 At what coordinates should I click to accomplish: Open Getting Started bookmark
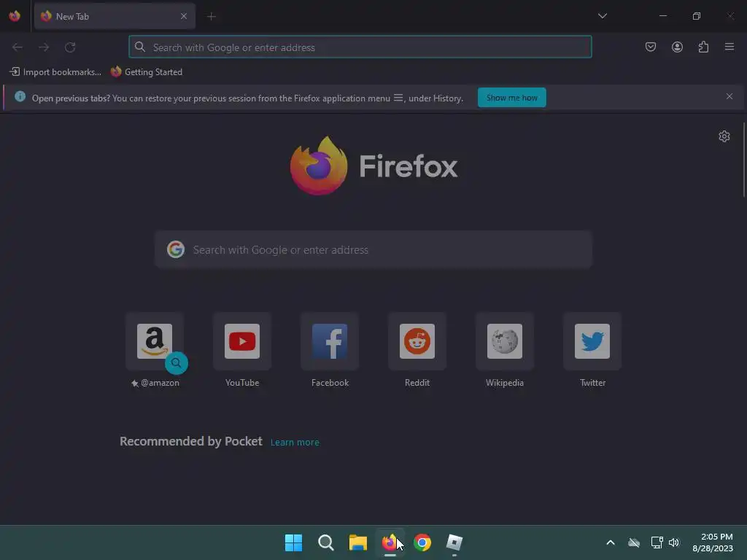147,72
